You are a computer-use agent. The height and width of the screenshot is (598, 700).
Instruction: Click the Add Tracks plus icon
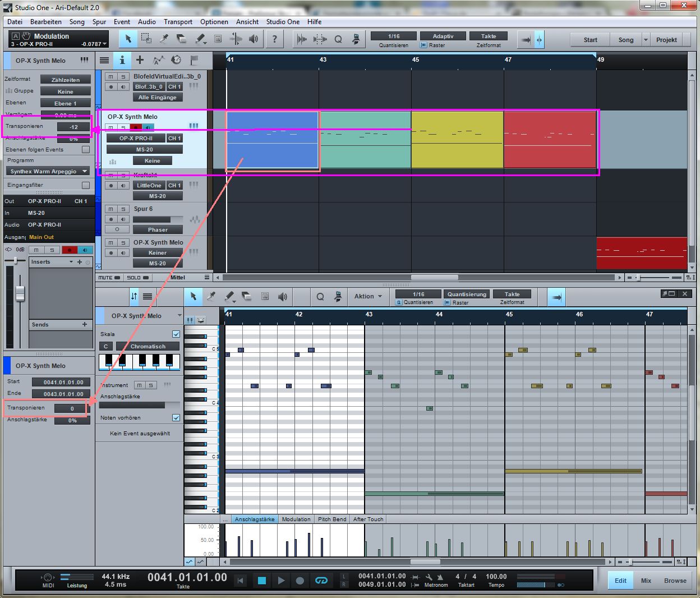pos(140,60)
